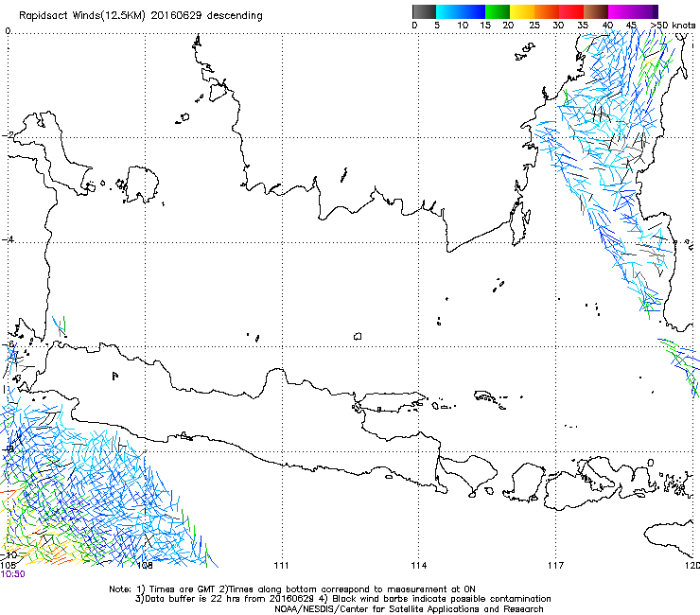Click the '>50 knots' scale label

click(x=673, y=26)
